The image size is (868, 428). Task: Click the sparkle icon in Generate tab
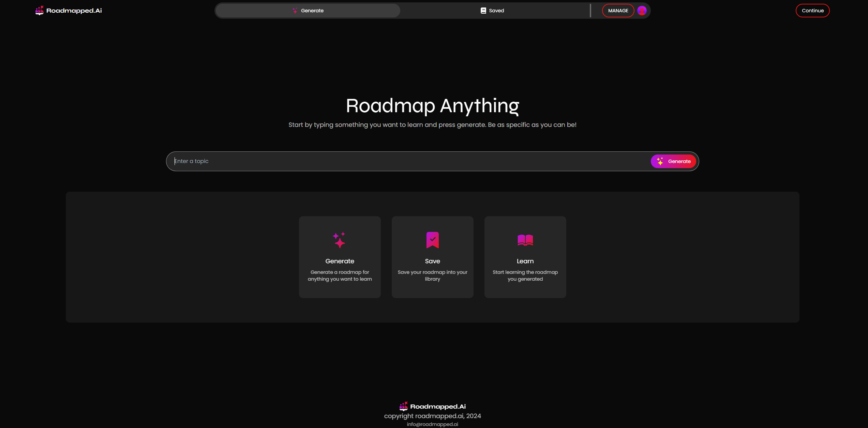point(295,11)
